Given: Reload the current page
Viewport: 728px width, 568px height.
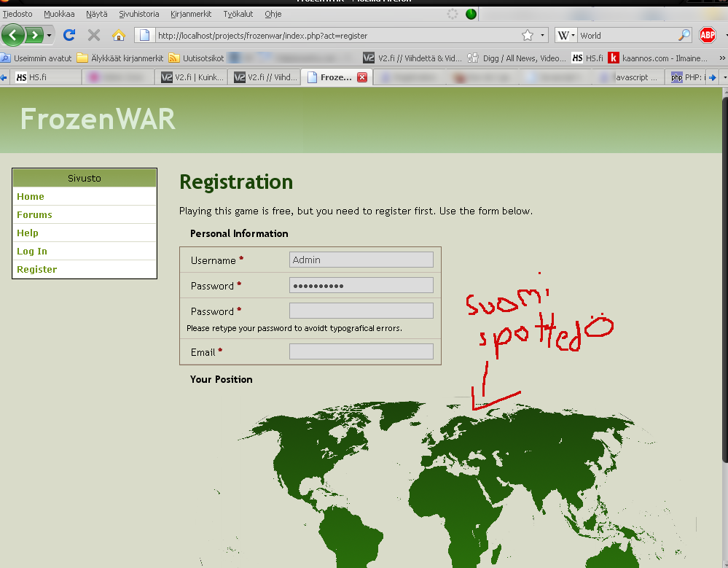Looking at the screenshot, I should (x=69, y=35).
